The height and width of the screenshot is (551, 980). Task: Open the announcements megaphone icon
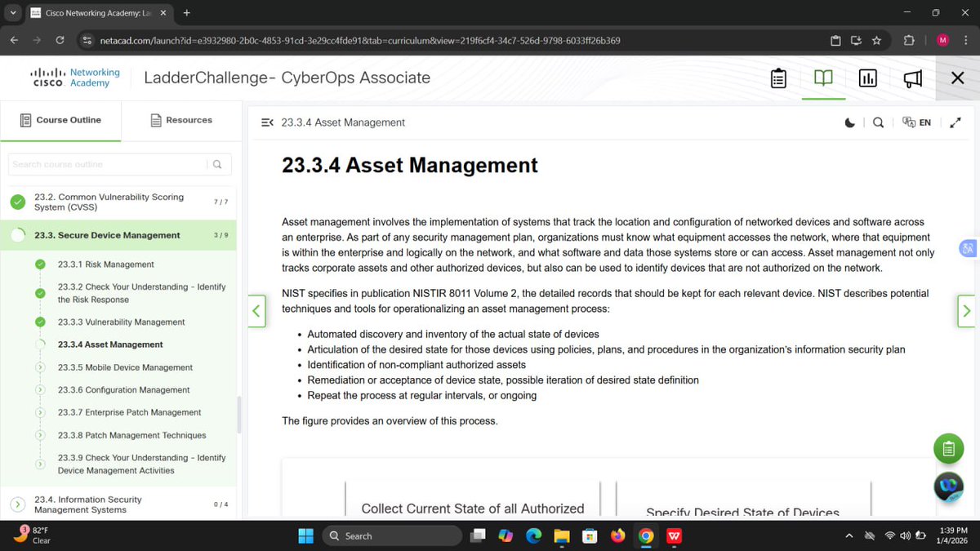point(912,78)
